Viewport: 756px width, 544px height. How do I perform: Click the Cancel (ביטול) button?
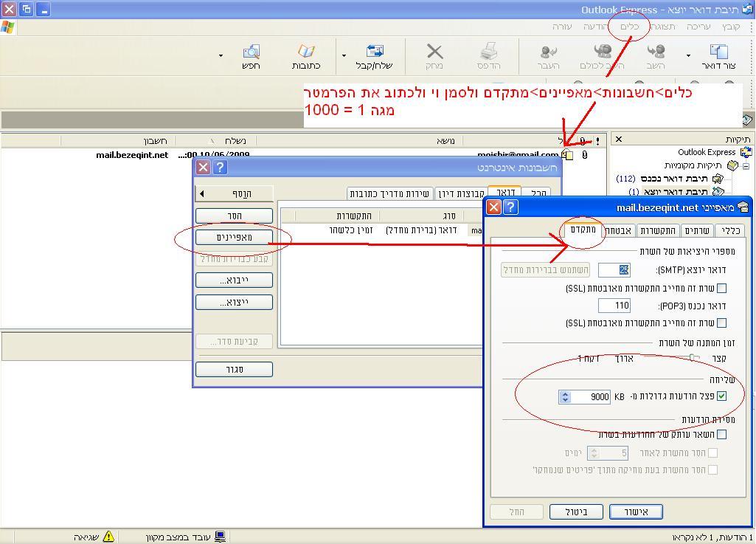coord(576,512)
